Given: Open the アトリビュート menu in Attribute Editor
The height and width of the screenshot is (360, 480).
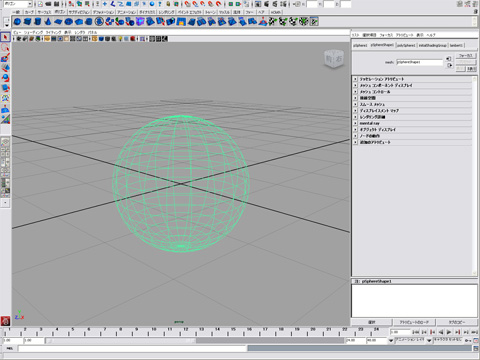Looking at the screenshot, I should click(x=404, y=35).
